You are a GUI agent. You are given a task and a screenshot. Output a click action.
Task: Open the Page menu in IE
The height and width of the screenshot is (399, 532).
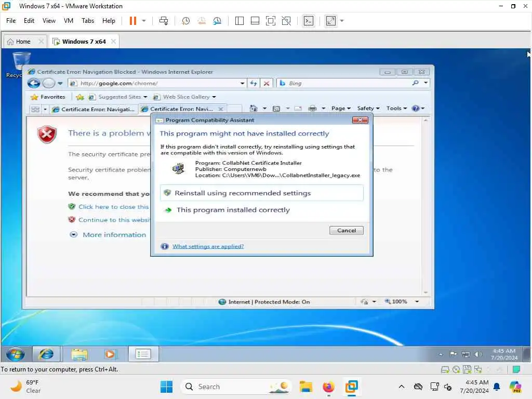[341, 109]
